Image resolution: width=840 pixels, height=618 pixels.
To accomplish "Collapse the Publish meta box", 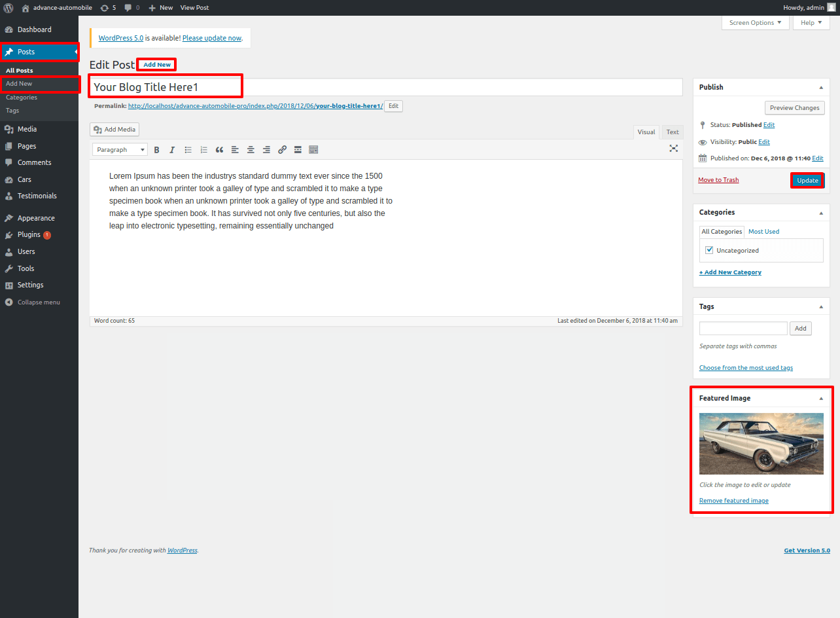I will tap(821, 87).
